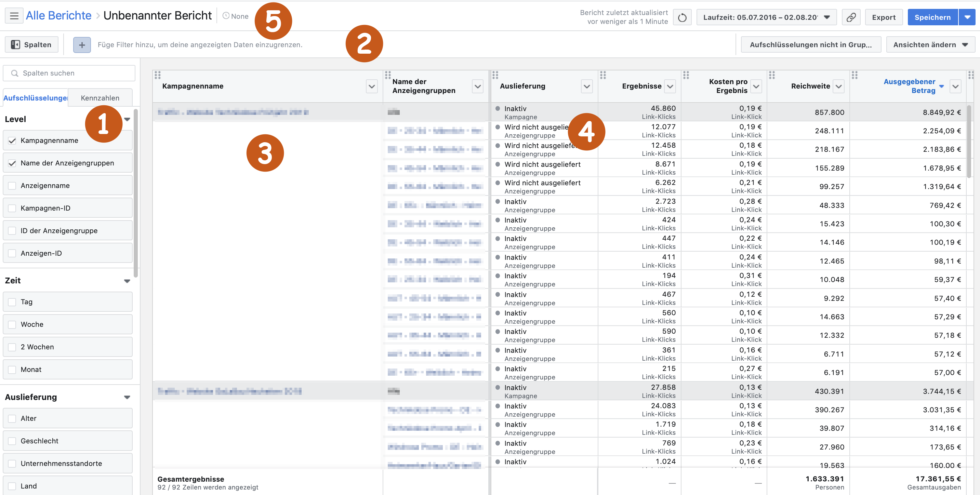Enable the Woche time breakdown
Viewport: 980px width, 495px height.
(x=12, y=324)
